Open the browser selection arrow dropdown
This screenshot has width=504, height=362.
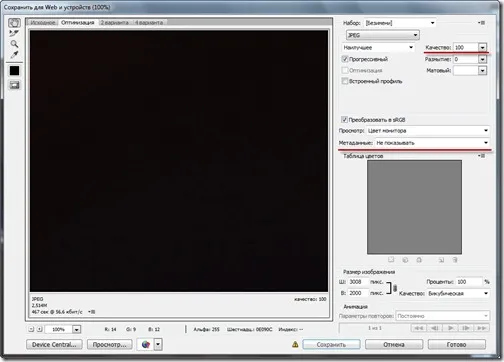tap(158, 344)
